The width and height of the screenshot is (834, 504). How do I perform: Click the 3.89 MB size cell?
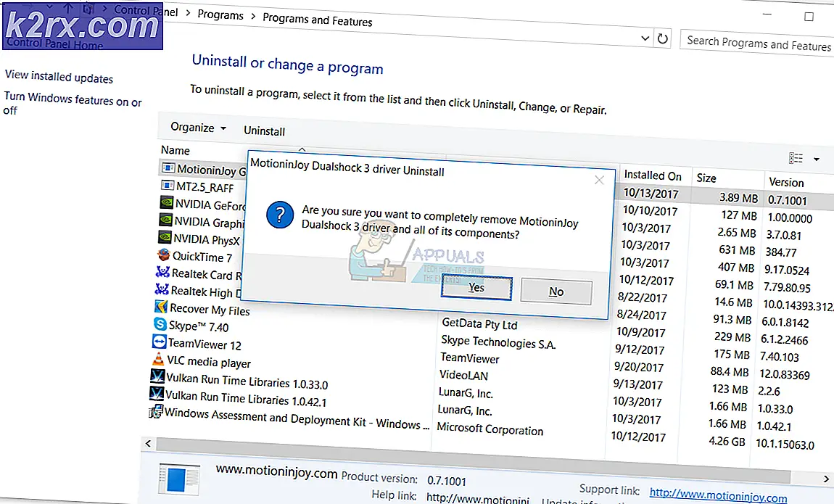[738, 198]
